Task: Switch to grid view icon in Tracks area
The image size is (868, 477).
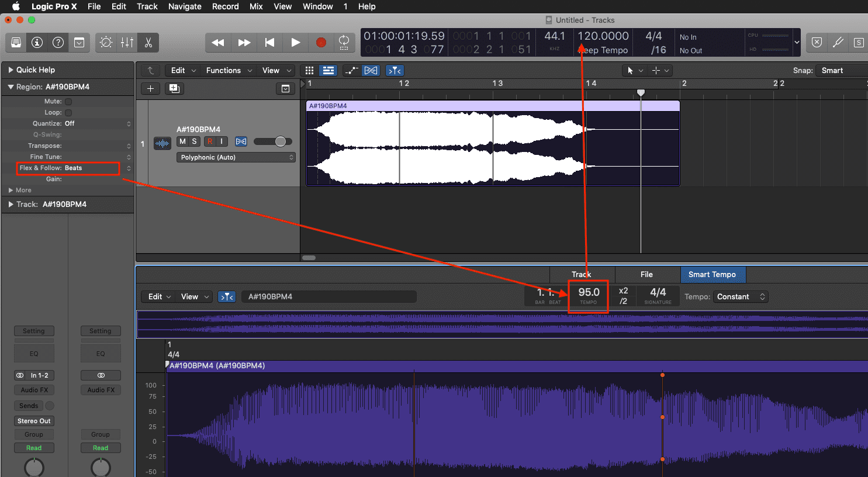Action: coord(310,71)
